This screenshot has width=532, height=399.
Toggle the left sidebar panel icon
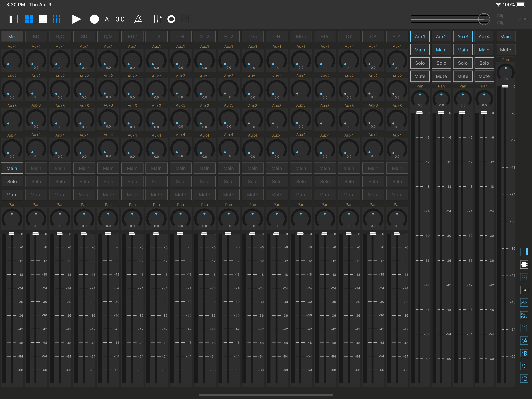13,19
